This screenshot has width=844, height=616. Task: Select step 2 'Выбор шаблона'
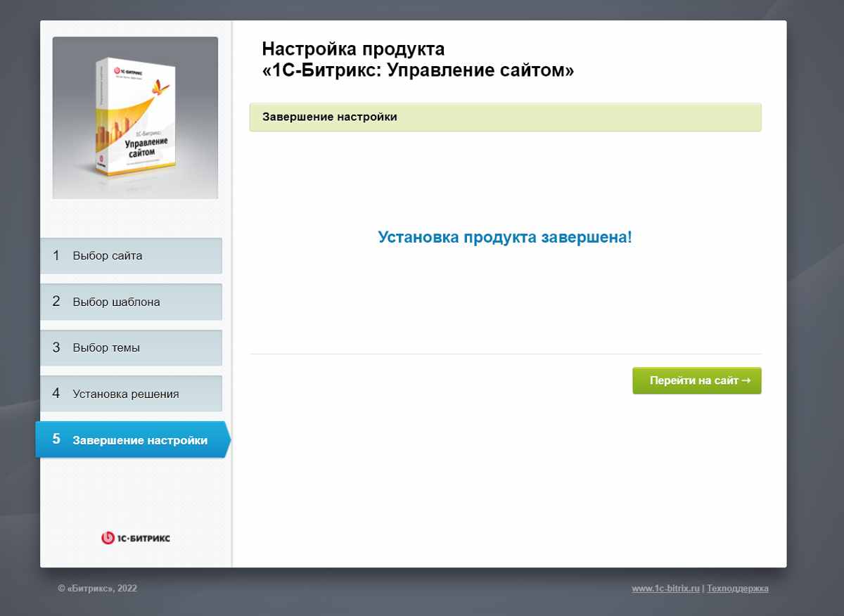(131, 302)
